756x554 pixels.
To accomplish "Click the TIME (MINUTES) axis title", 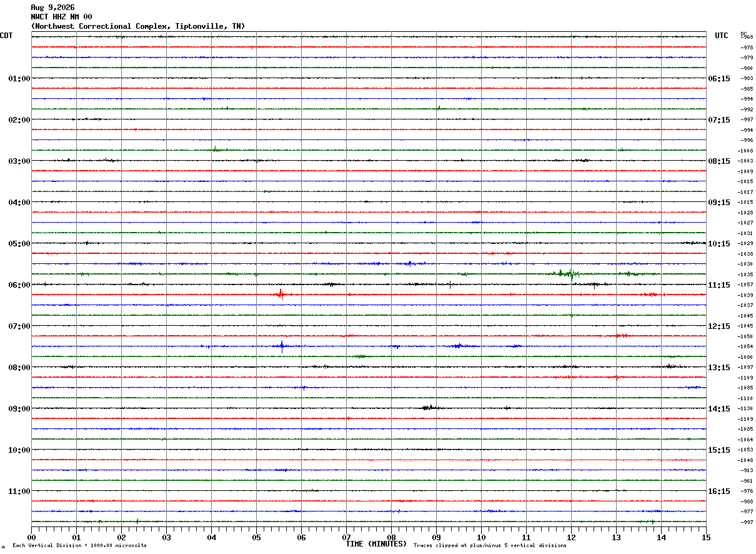I will coord(376,544).
